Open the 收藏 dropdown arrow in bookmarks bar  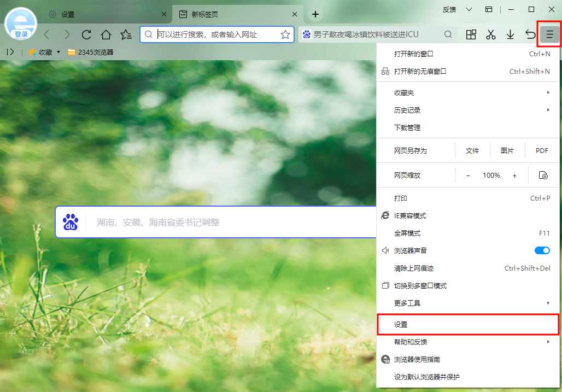click(x=58, y=52)
